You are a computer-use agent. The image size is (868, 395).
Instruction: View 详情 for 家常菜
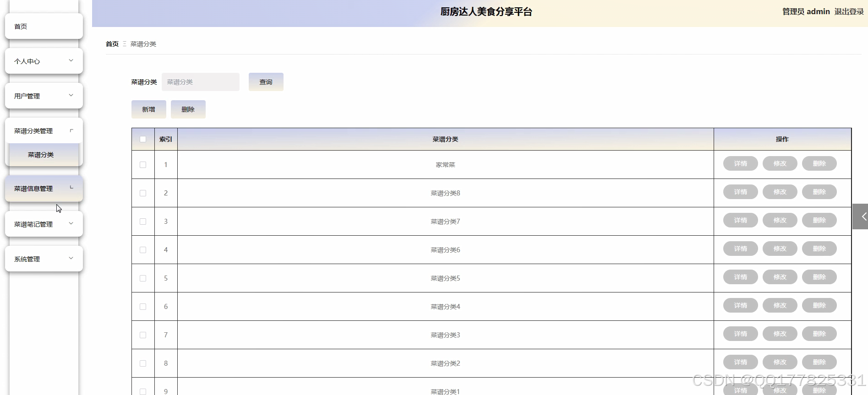(x=741, y=163)
